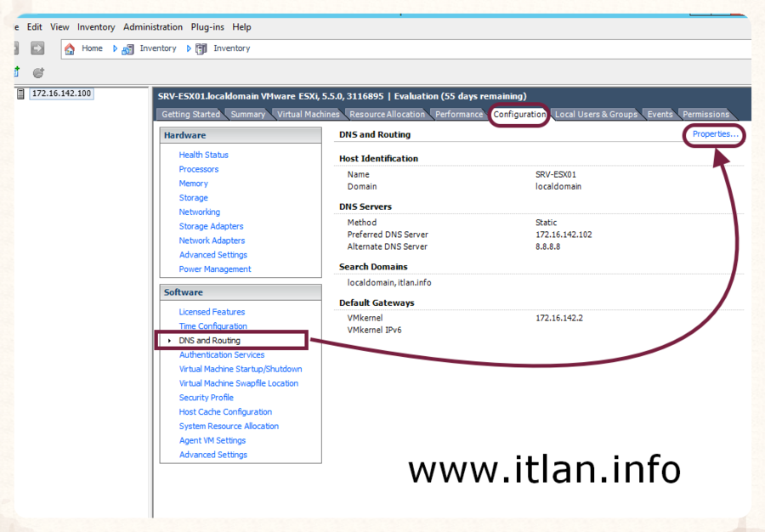This screenshot has height=532, width=765.
Task: Open the Plug-ins menu
Action: coord(207,27)
